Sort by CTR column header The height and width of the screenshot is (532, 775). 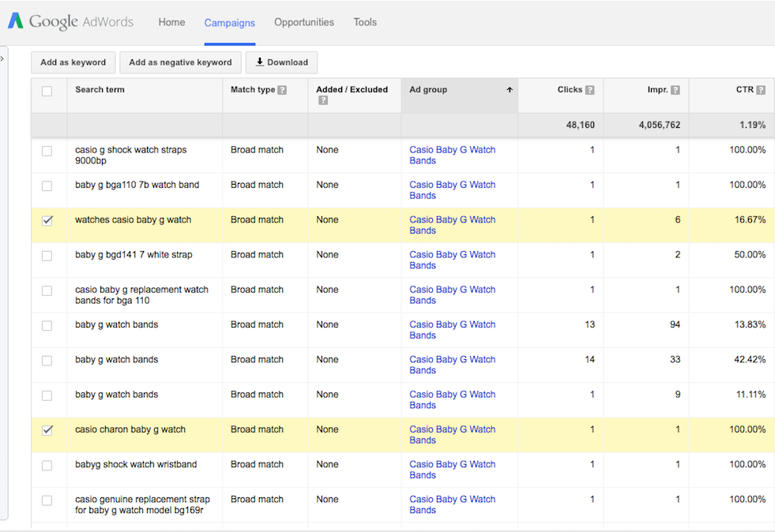click(x=745, y=89)
